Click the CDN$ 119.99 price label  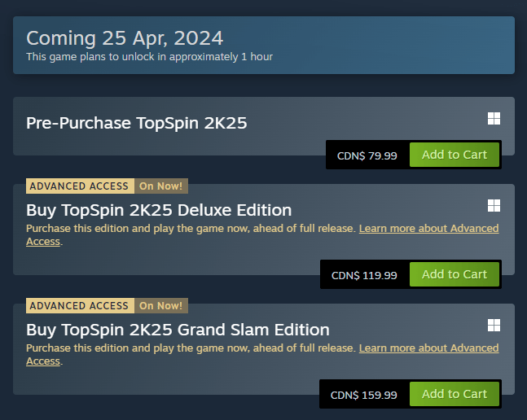click(x=364, y=275)
